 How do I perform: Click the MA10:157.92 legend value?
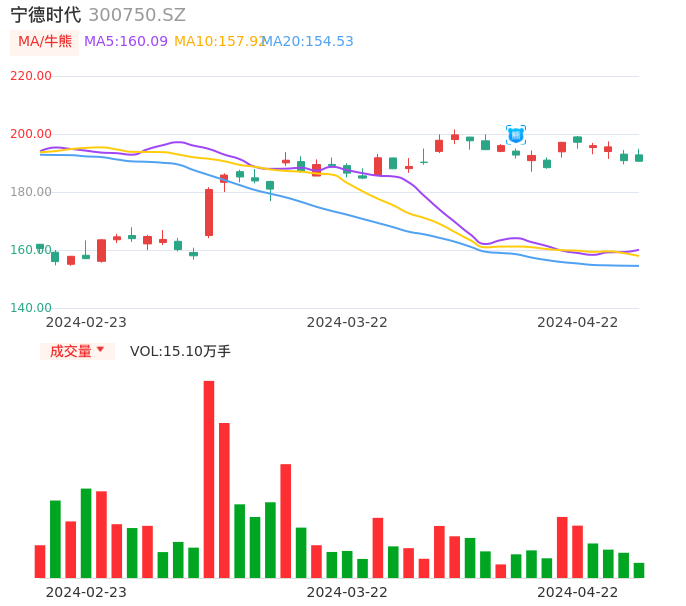tap(220, 42)
